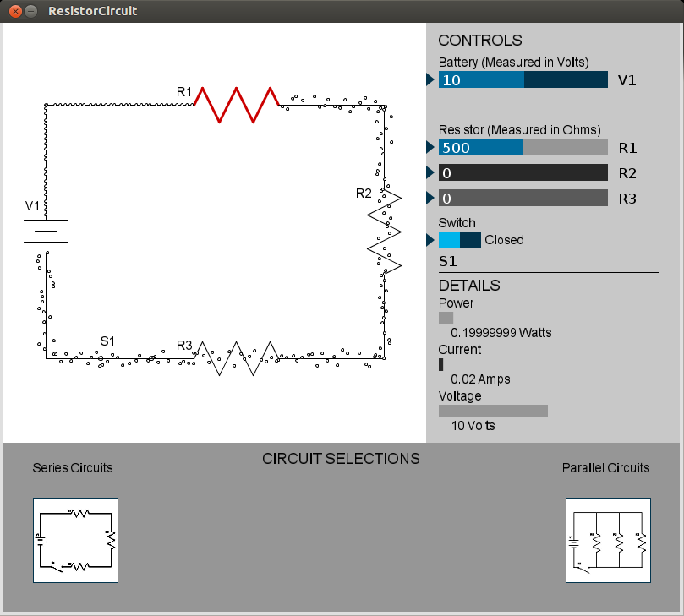Click the arrow beside the R3 slider

tap(430, 198)
